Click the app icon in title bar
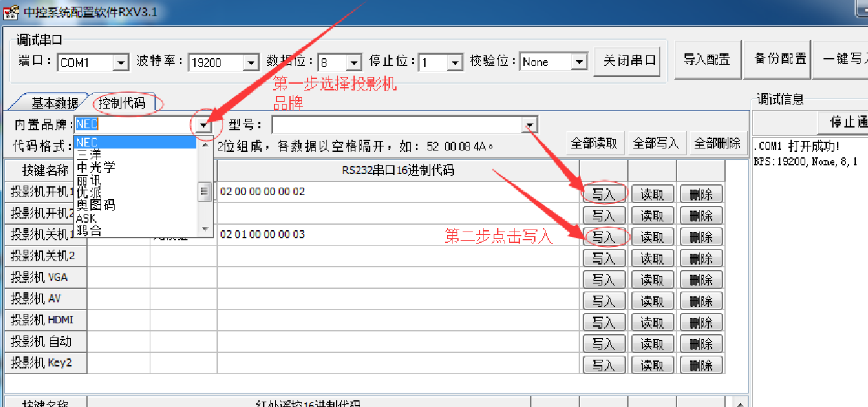The width and height of the screenshot is (868, 407). [10, 11]
